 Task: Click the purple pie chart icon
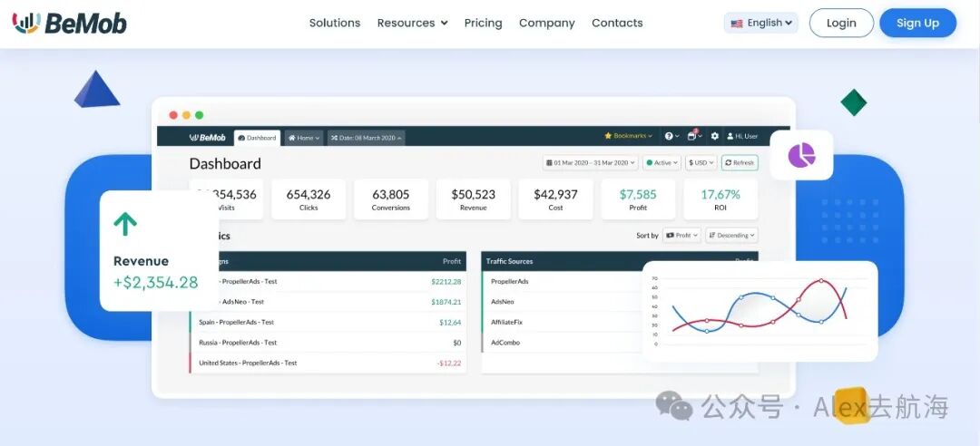click(x=801, y=155)
